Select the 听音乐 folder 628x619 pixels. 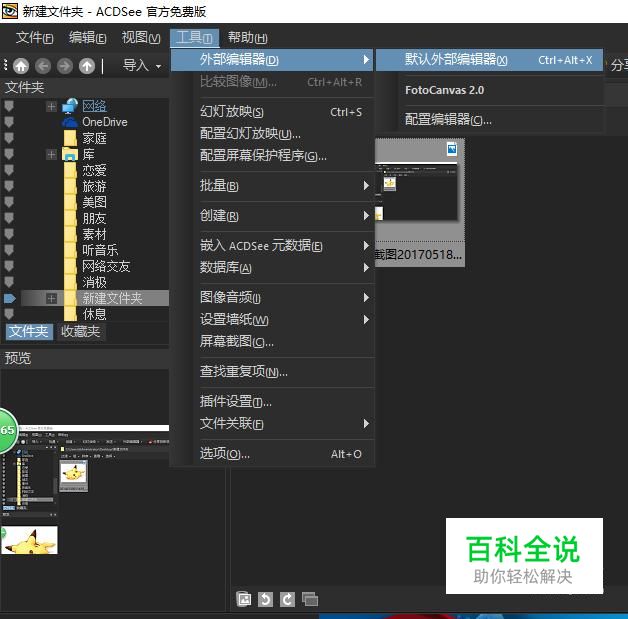(x=100, y=250)
